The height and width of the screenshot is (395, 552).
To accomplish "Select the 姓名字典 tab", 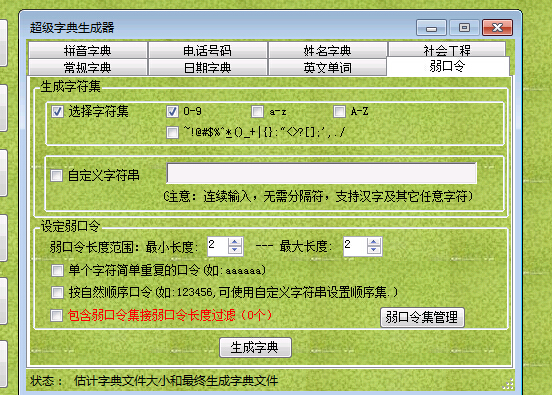I will click(x=327, y=50).
